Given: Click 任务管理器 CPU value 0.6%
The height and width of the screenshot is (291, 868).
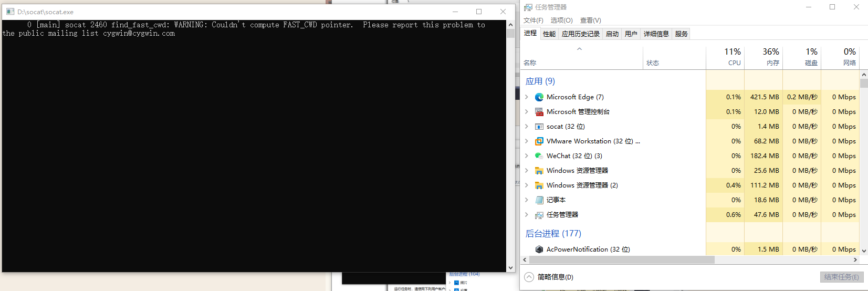Looking at the screenshot, I should [734, 215].
